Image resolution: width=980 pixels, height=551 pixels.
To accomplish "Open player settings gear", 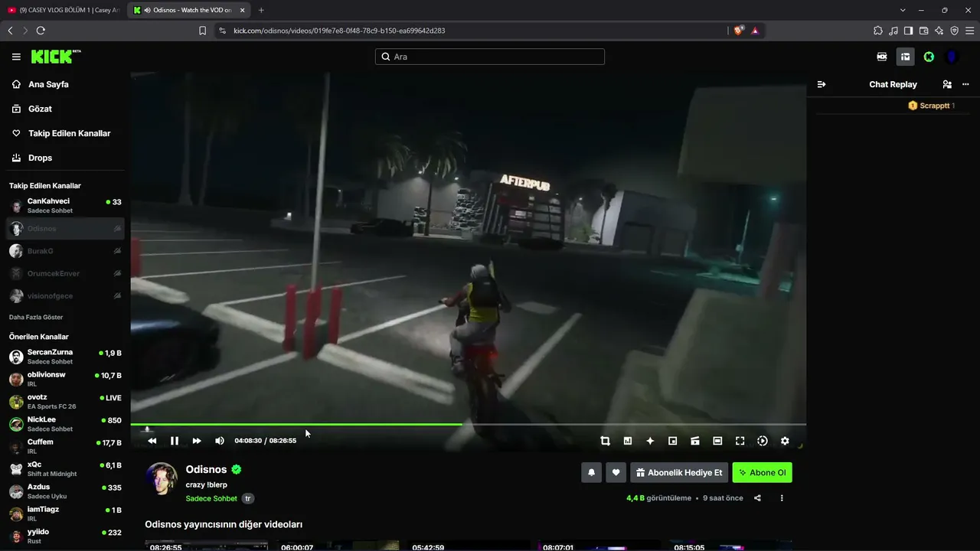I will (785, 441).
